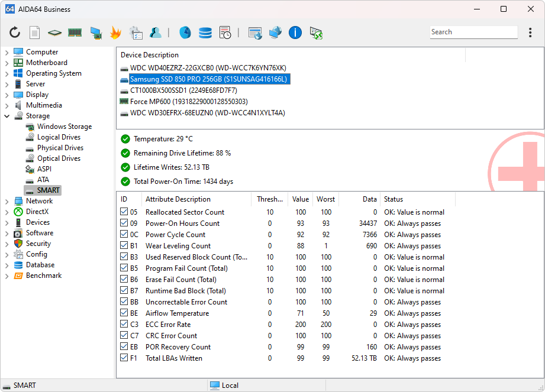
Task: Open the memory RAM benchmark icon
Action: 75,33
